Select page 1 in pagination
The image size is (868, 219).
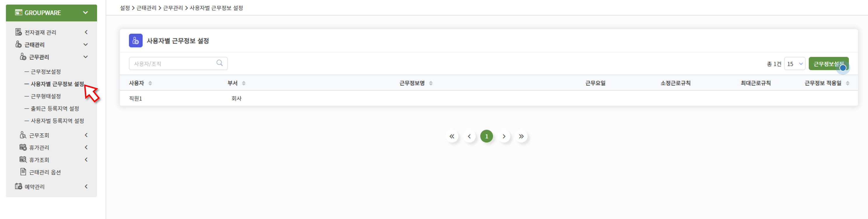(x=487, y=136)
